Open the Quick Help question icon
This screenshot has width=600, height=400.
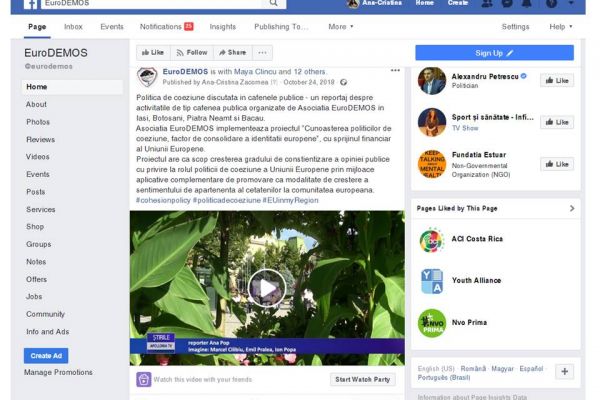pos(551,3)
